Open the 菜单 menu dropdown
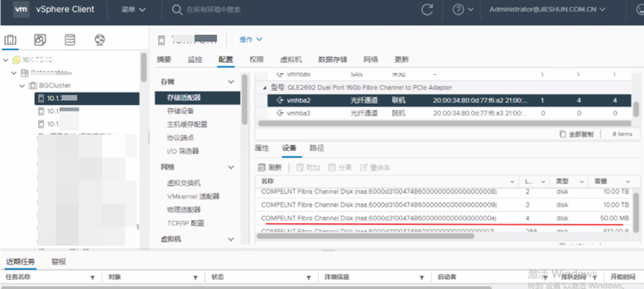 coord(132,10)
